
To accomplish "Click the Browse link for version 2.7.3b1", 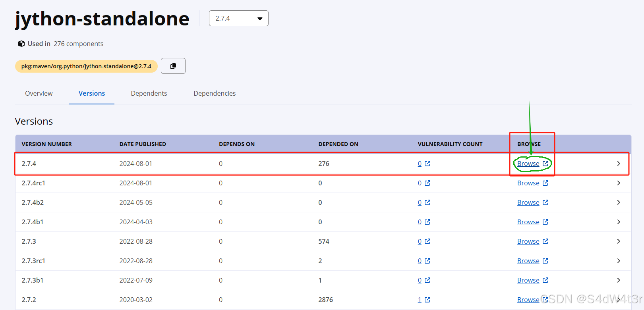I will tap(528, 280).
